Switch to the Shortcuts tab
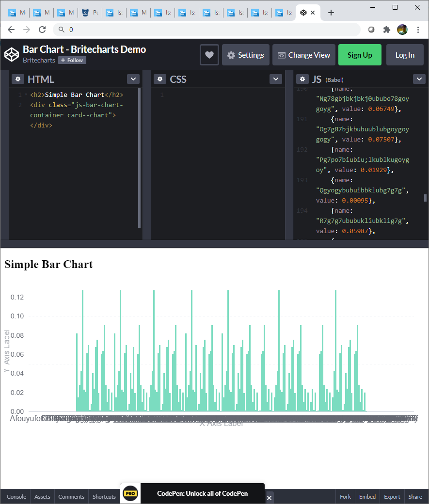429x504 pixels. [104, 497]
